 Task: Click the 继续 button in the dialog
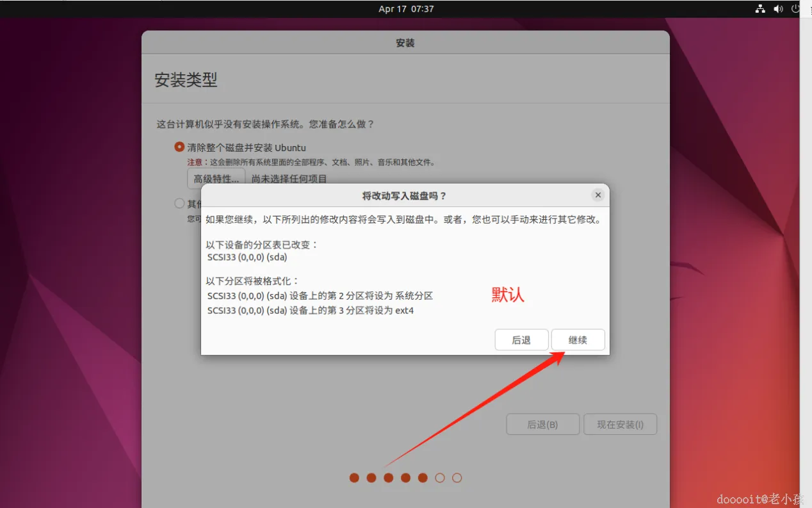(x=578, y=340)
